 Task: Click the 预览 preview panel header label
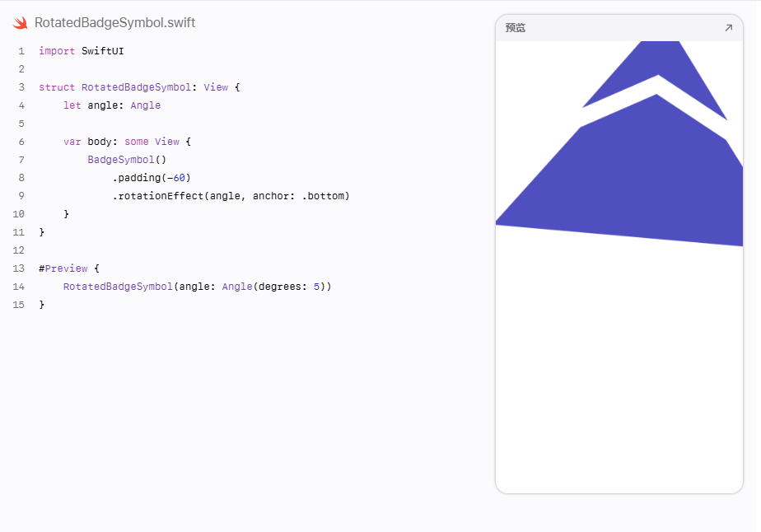point(516,28)
